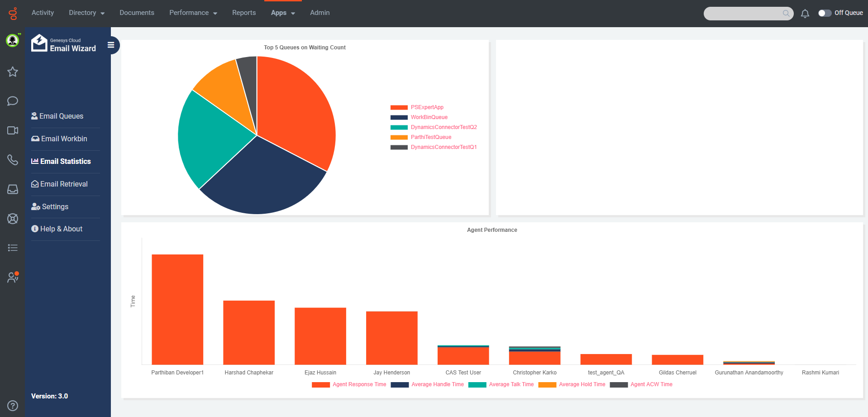Click the notification bell icon
868x417 pixels.
tap(805, 14)
